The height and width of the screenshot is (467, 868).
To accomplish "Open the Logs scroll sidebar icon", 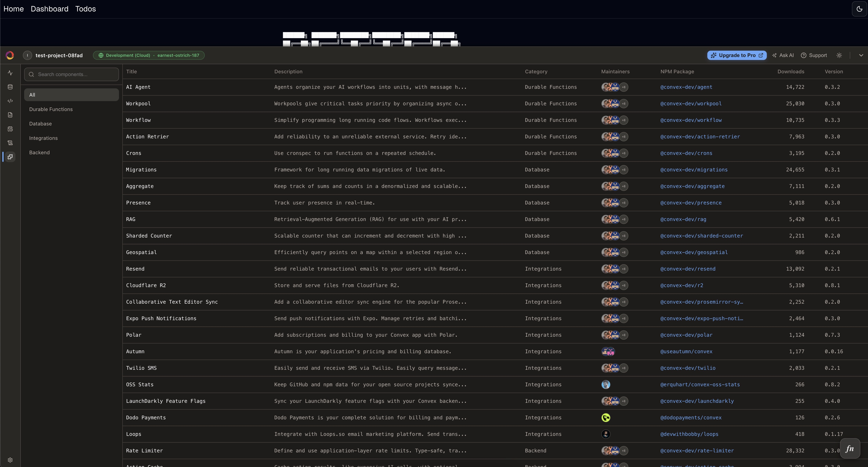I will point(10,143).
